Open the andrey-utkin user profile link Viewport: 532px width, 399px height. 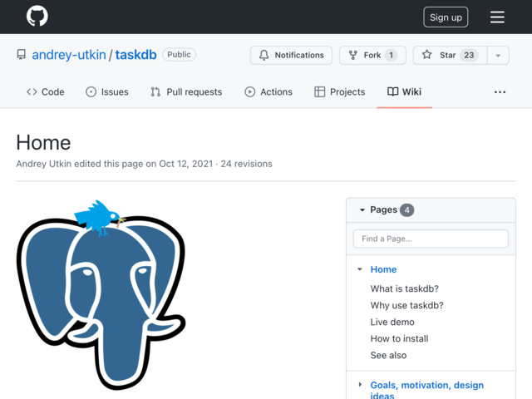tap(69, 55)
